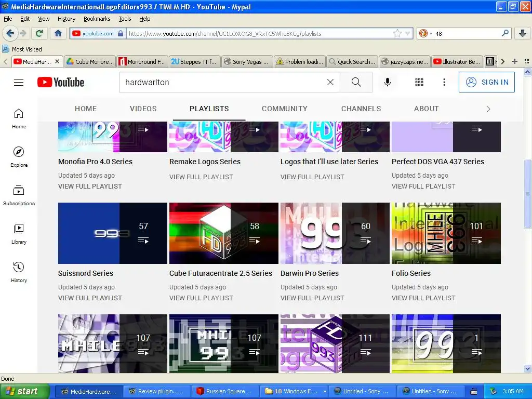Open the tab groups grid icon
The image size is (532, 399).
(527, 61)
